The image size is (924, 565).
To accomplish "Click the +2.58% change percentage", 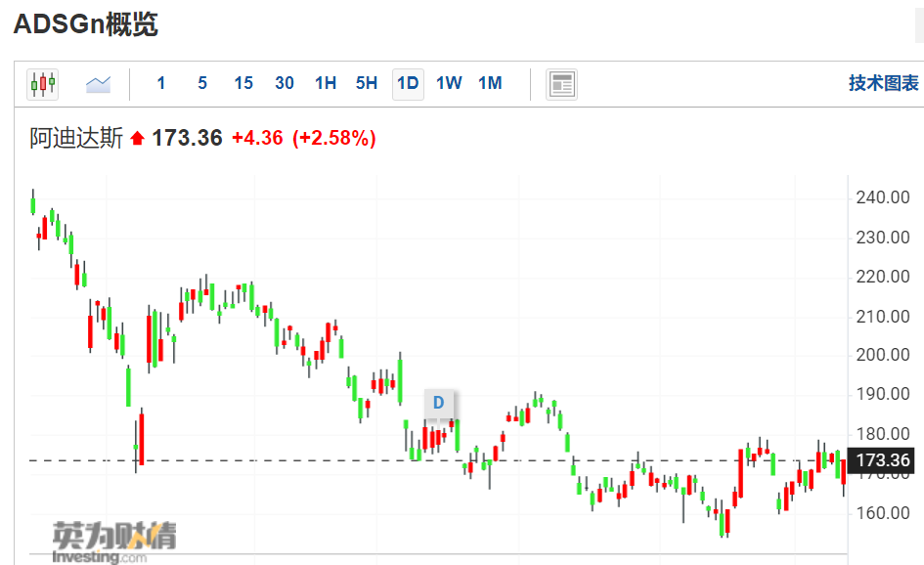I will [334, 139].
